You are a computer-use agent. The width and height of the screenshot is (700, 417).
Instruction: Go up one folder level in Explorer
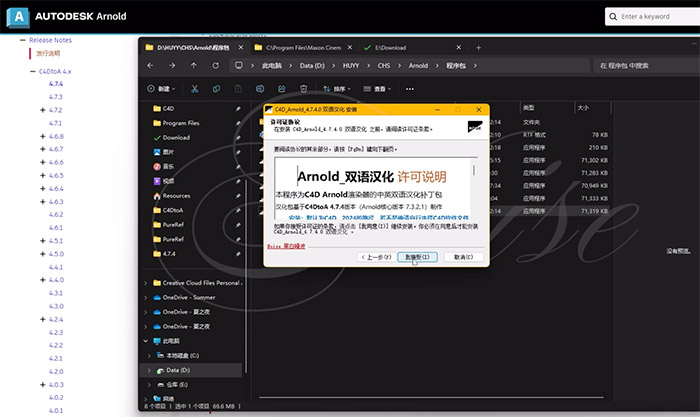click(x=193, y=66)
